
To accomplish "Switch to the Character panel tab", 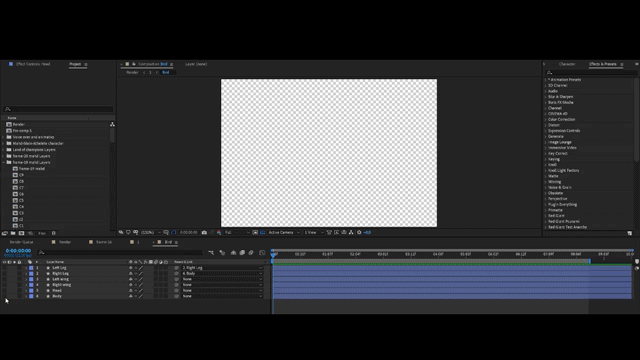I will 567,64.
